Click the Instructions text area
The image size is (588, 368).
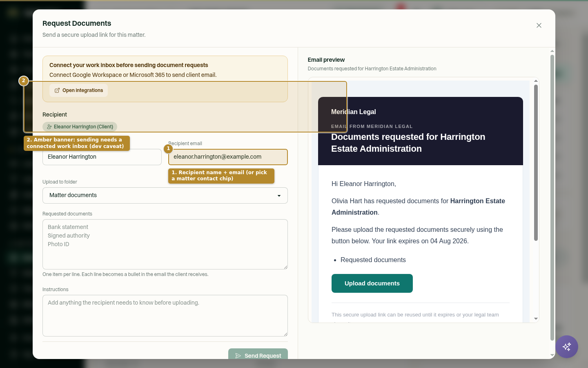pos(165,316)
